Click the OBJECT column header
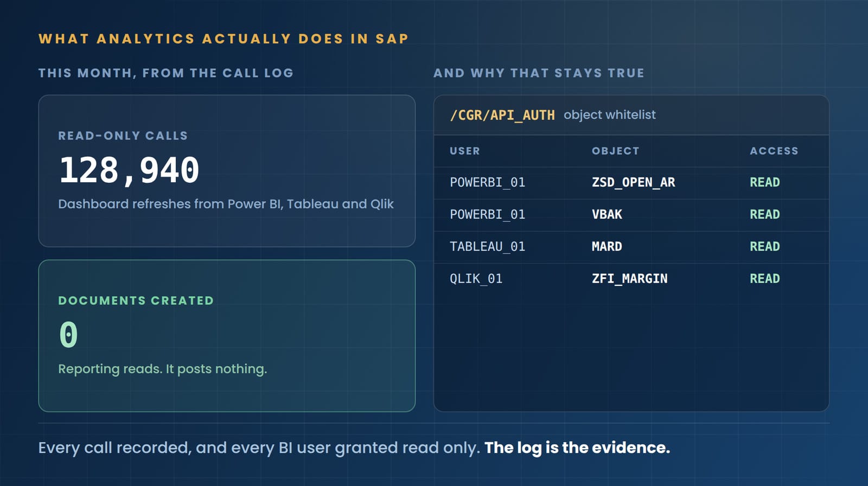The image size is (868, 486). tap(616, 151)
